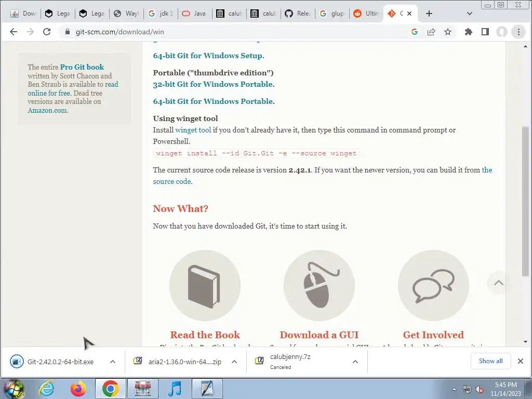Open the music note taskbar app
Viewport: 532px width, 399px height.
(175, 389)
